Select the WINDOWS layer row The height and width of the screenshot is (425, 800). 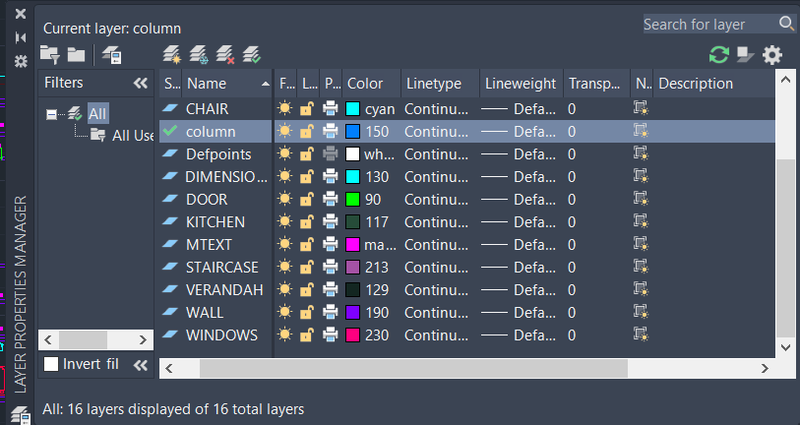pos(467,335)
